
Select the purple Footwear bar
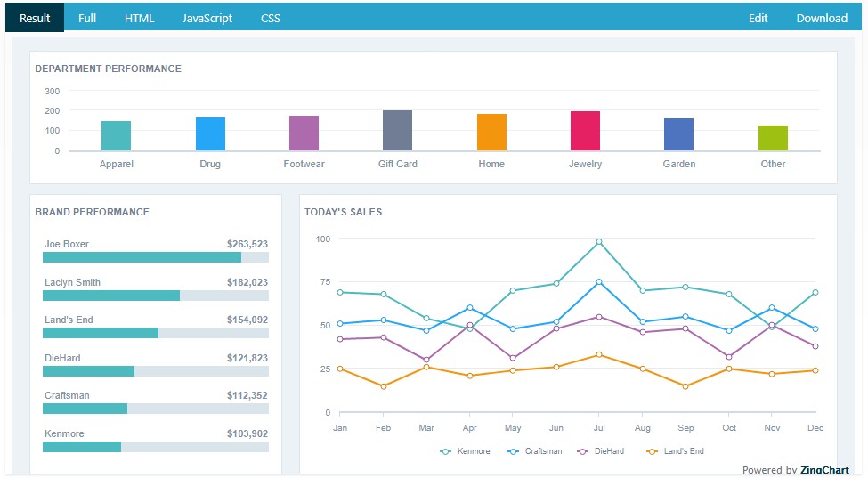point(304,133)
